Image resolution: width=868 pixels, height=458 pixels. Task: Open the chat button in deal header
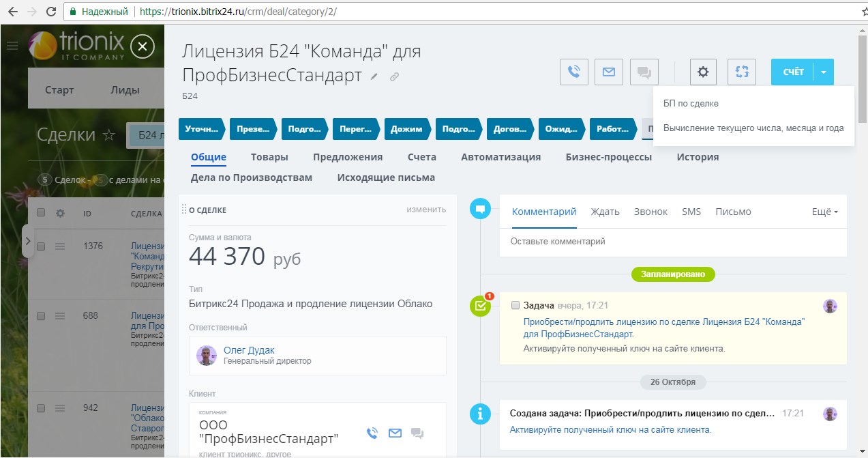644,72
